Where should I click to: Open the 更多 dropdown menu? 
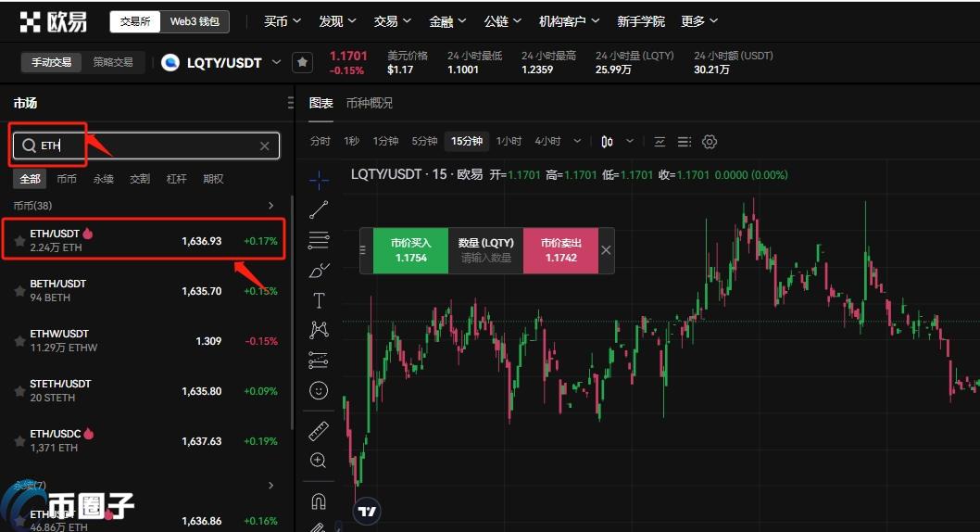[698, 22]
